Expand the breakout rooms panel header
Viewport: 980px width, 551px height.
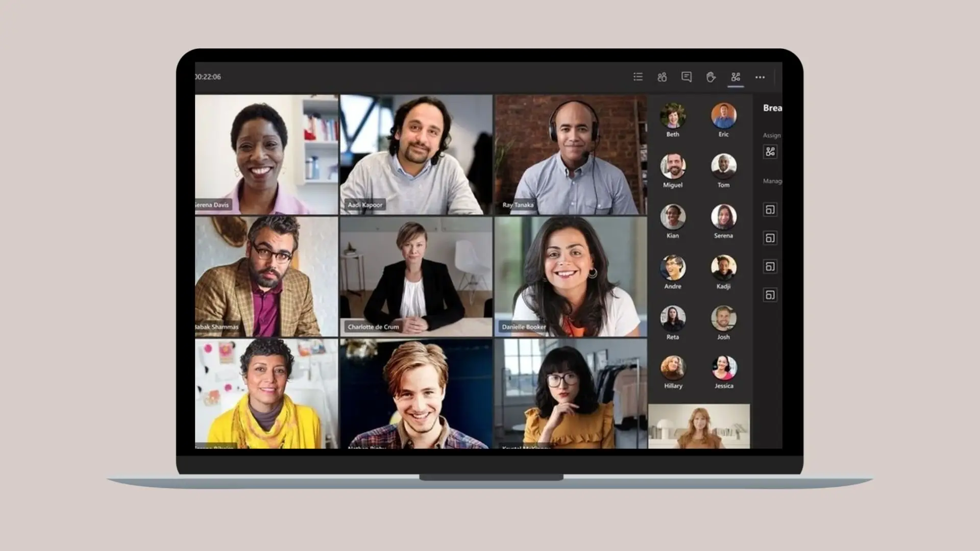(x=773, y=107)
